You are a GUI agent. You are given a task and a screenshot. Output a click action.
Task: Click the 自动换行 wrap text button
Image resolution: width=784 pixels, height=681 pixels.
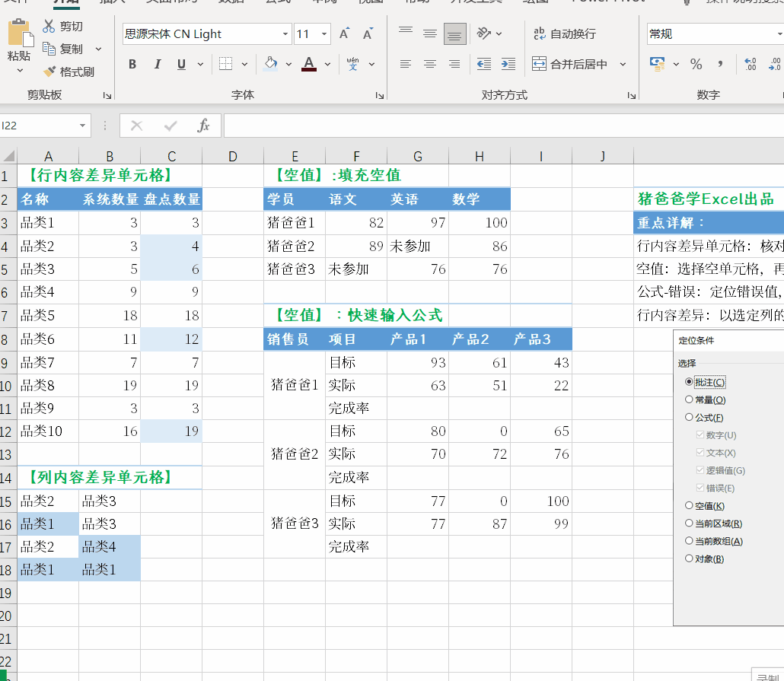coord(565,33)
